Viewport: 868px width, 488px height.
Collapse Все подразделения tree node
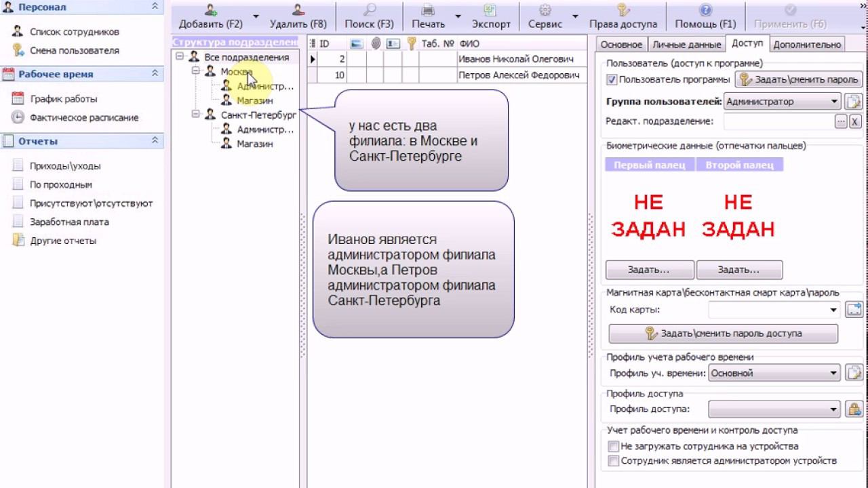tap(180, 57)
